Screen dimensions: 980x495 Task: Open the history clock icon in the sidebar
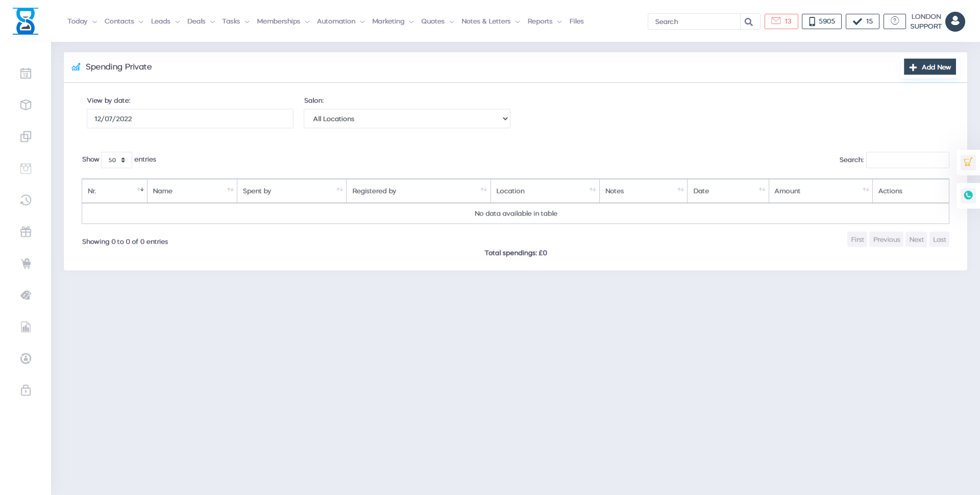tap(26, 200)
